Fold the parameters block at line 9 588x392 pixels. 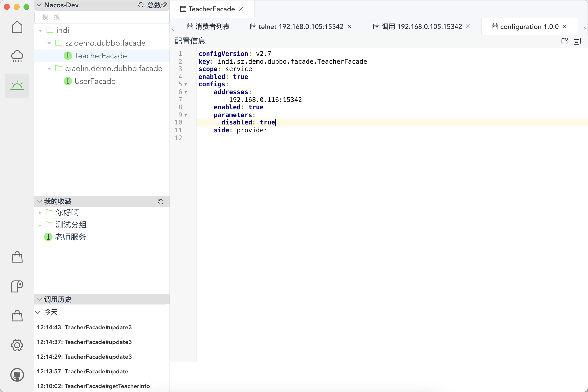(x=186, y=115)
